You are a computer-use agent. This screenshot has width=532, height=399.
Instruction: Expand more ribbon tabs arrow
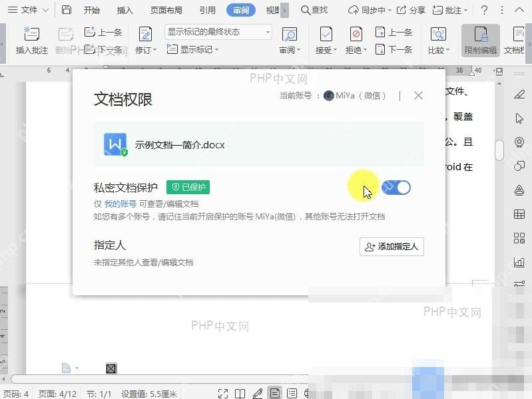[285, 10]
